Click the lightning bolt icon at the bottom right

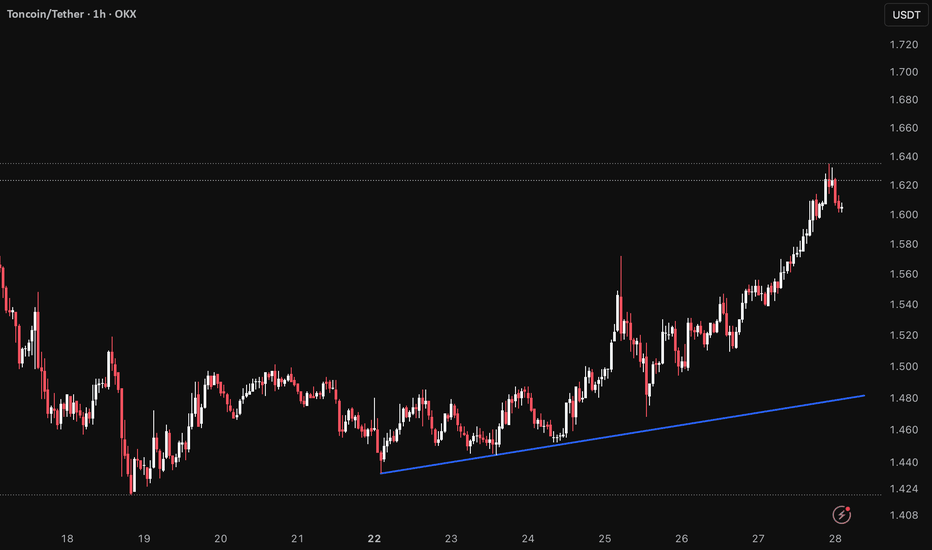click(x=841, y=514)
